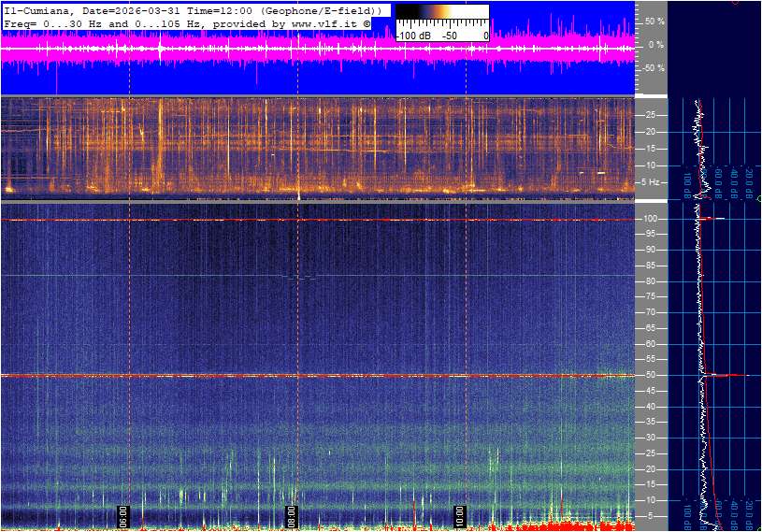Click the 50 Hz peak in spectrum graph
This screenshot has width=762, height=532.
point(726,375)
